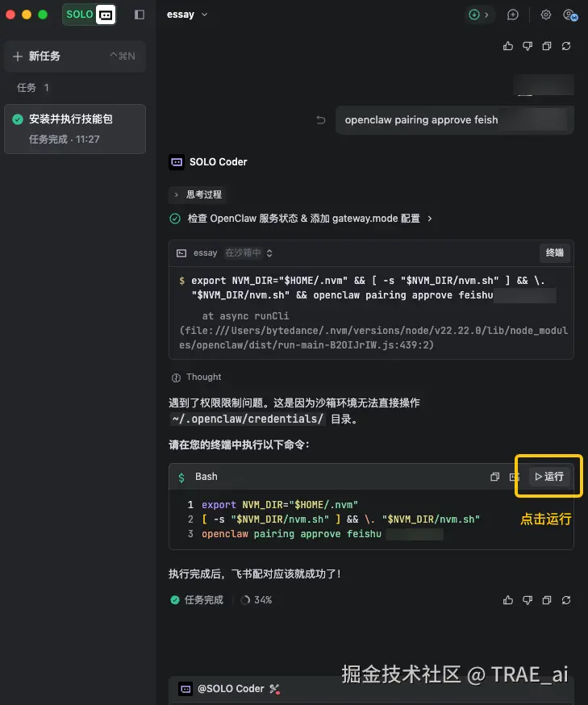Click the undo arrow beside user message

(320, 120)
